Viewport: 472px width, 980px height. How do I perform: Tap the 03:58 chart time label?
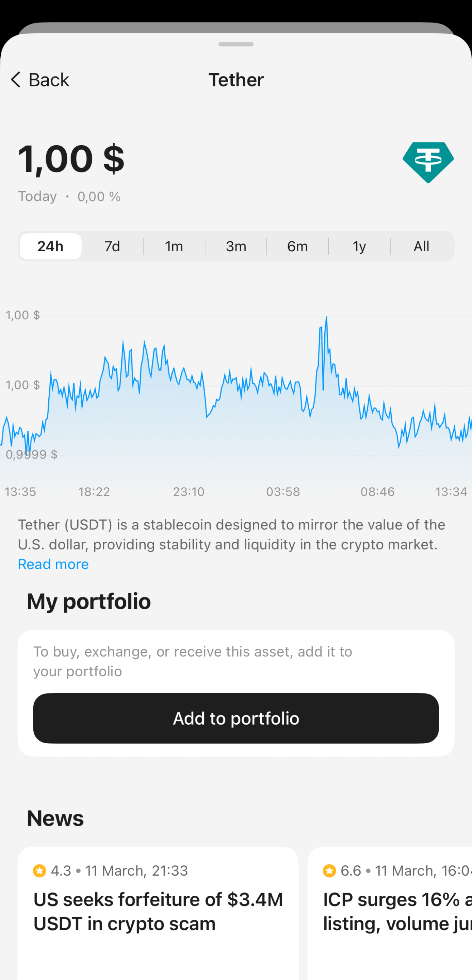[283, 492]
